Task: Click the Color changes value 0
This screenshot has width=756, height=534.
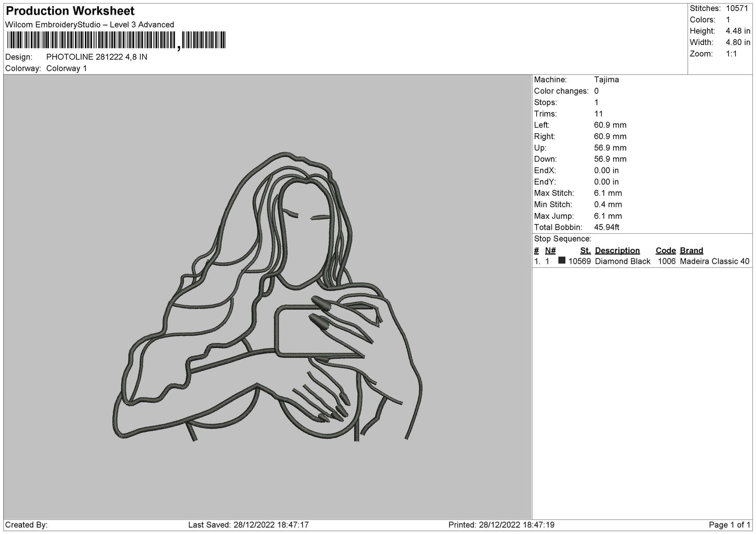Action: [x=596, y=91]
